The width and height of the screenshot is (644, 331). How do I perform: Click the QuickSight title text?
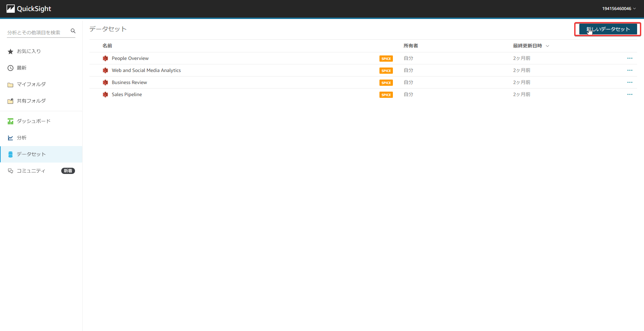[x=34, y=9]
